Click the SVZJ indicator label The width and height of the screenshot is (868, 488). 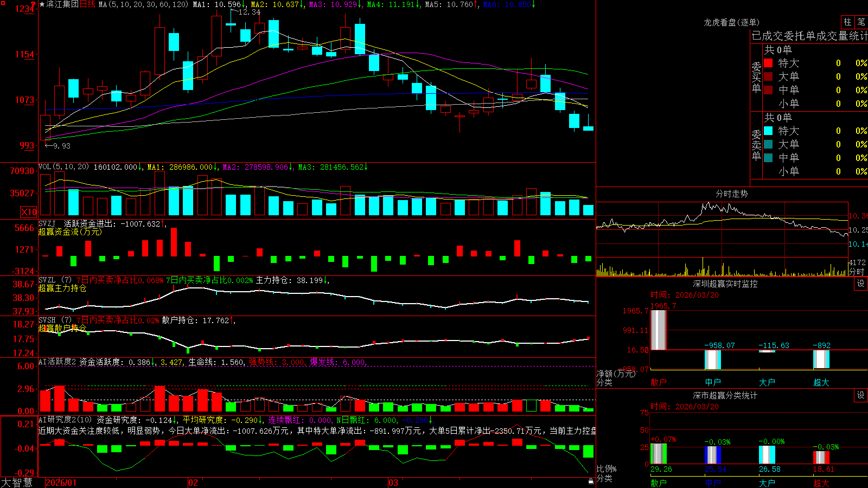[47, 223]
